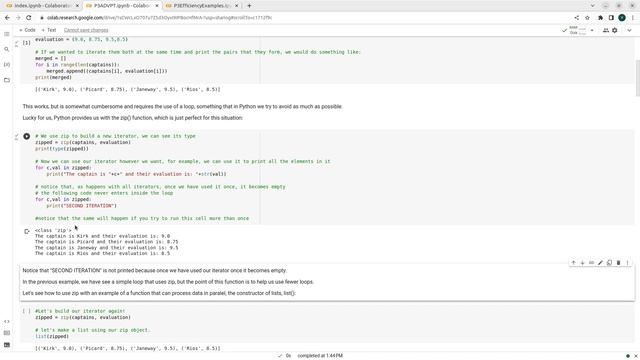
Task: Mirror cell in tab icon
Action: [609, 263]
